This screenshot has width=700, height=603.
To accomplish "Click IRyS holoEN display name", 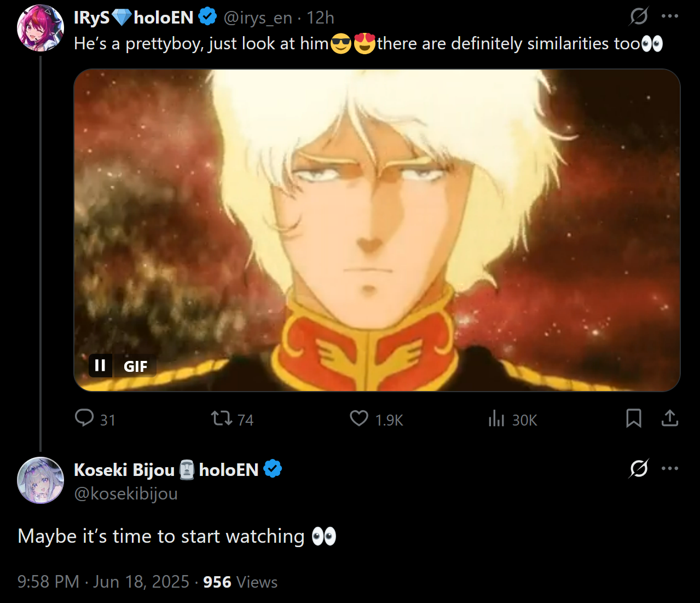I will [134, 18].
